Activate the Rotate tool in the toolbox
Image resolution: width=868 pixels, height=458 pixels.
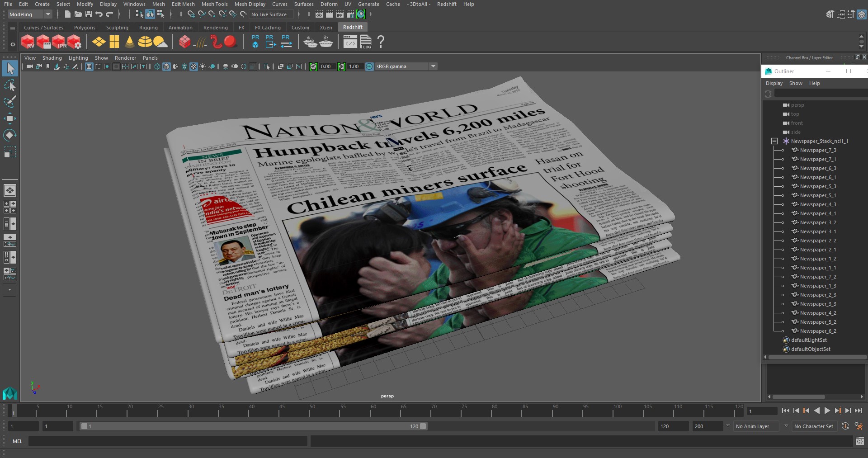(9, 135)
